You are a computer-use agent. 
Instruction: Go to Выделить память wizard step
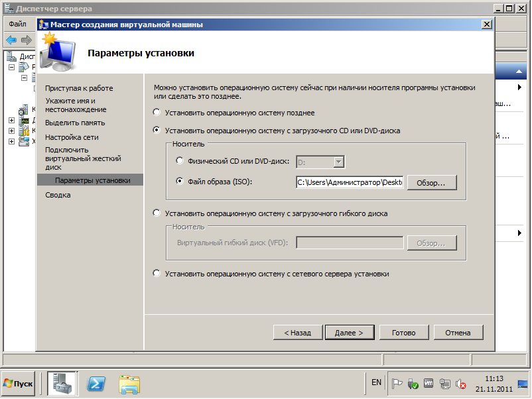tap(75, 123)
